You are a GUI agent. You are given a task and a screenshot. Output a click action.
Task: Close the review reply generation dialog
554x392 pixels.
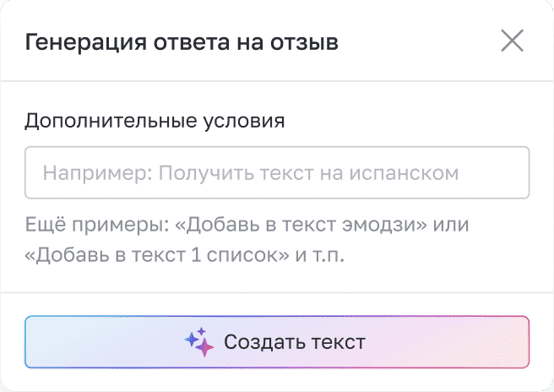(513, 41)
